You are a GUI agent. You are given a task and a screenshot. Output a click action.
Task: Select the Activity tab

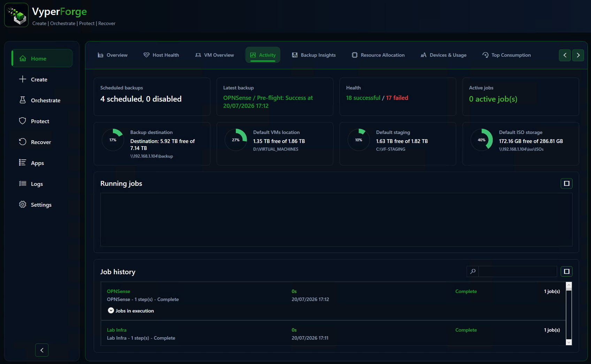pos(263,55)
